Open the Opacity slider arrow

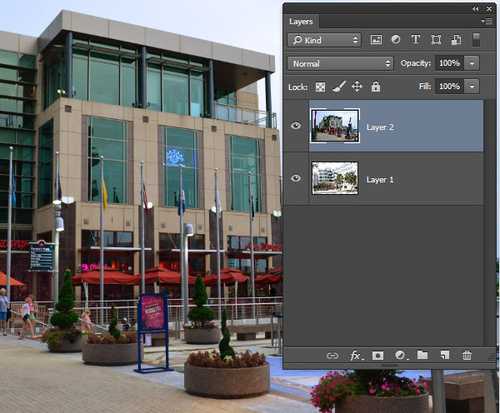point(472,63)
